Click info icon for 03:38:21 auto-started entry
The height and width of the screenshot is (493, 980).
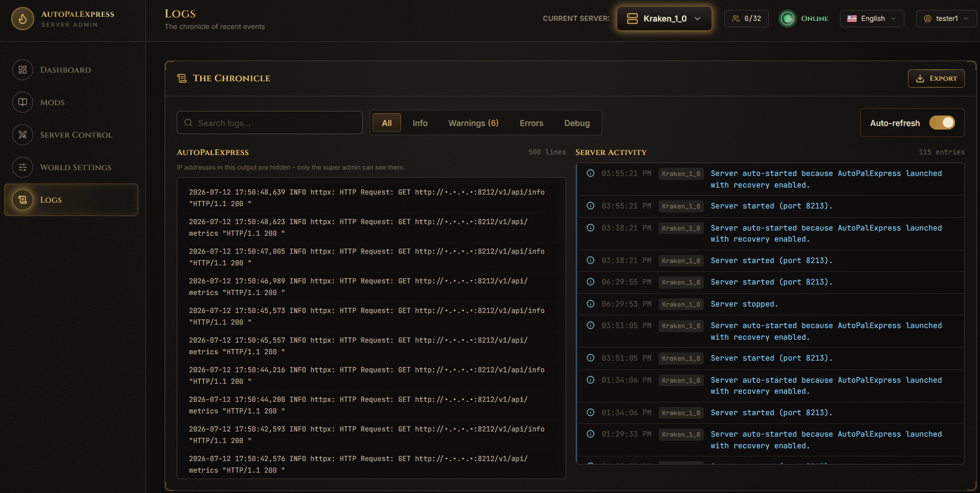pos(591,228)
